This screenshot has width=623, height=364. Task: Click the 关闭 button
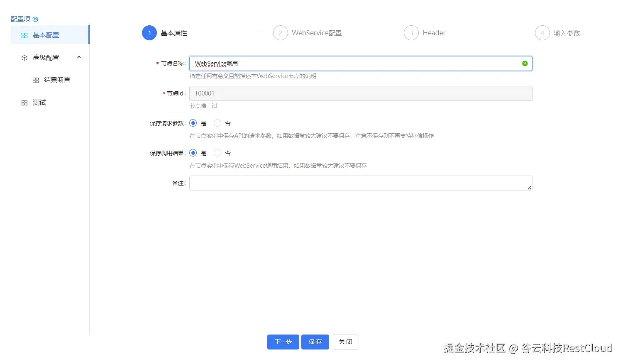tap(345, 342)
